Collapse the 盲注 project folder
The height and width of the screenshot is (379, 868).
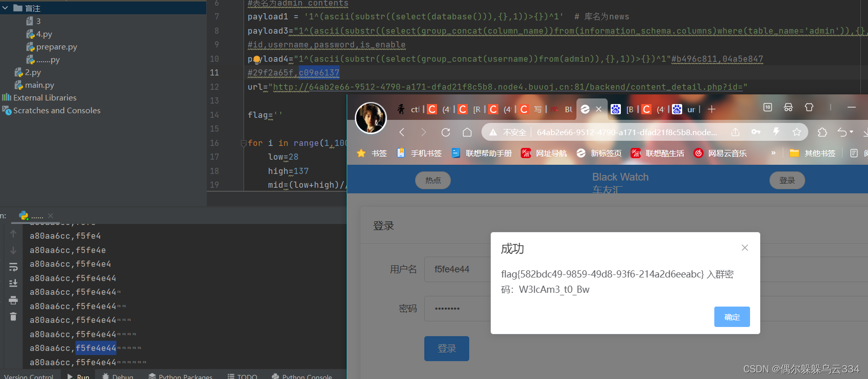(5, 8)
